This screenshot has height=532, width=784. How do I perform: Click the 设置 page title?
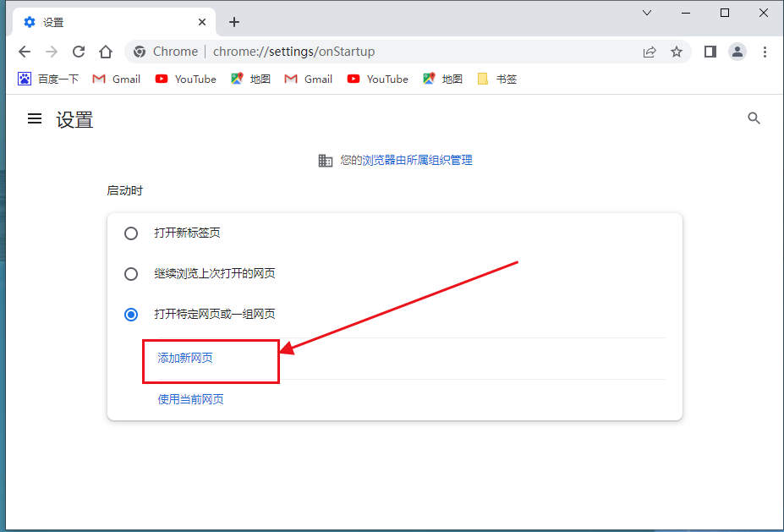(x=74, y=120)
